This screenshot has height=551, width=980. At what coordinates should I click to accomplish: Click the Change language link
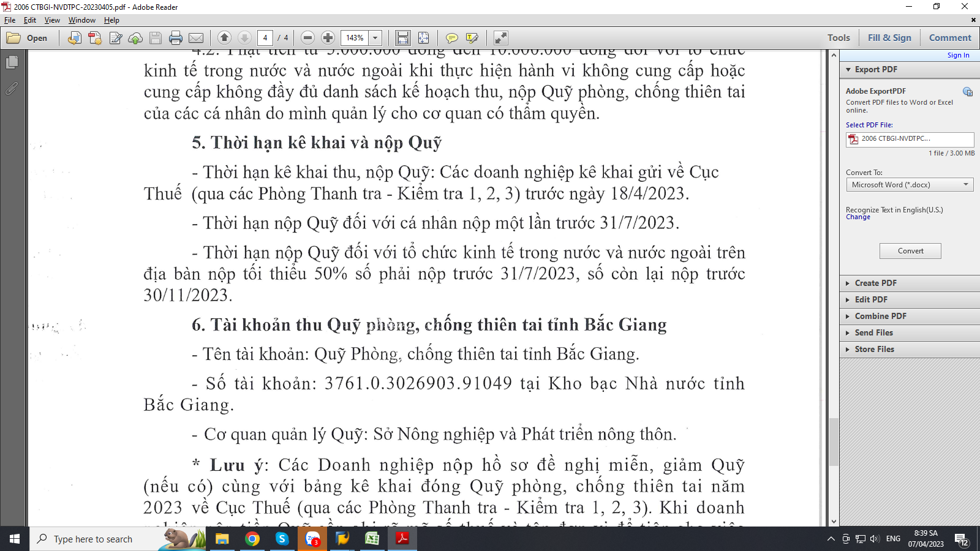858,217
